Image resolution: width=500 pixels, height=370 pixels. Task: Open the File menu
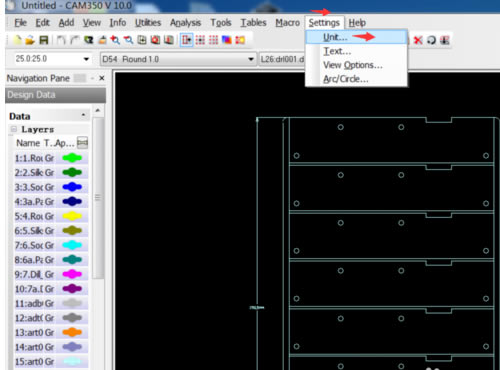pos(20,23)
